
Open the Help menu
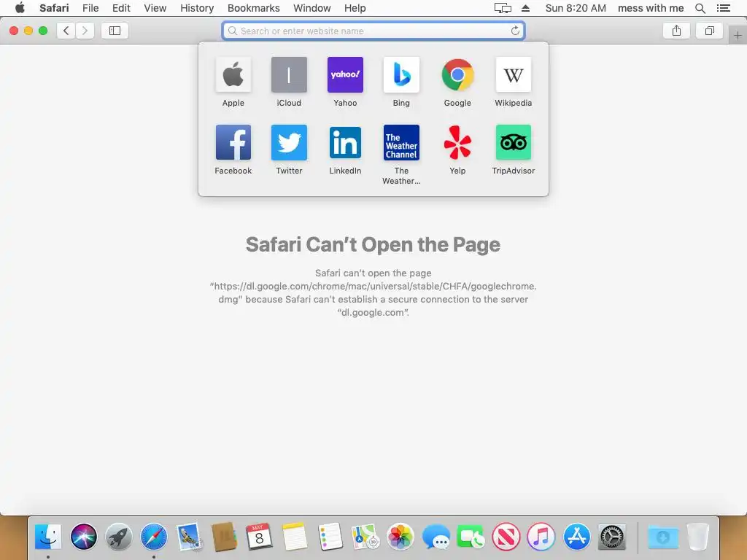click(355, 8)
